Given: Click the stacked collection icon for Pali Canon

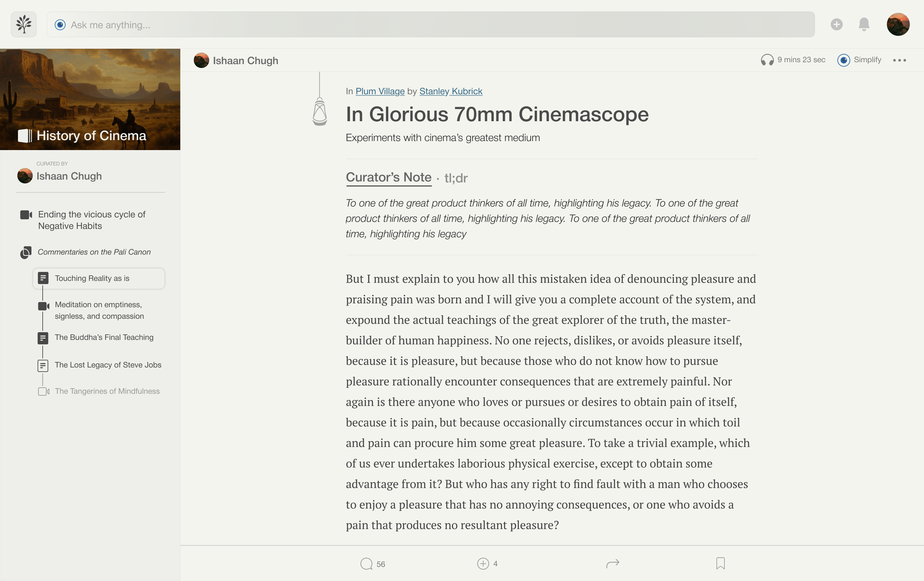Looking at the screenshot, I should (x=26, y=252).
